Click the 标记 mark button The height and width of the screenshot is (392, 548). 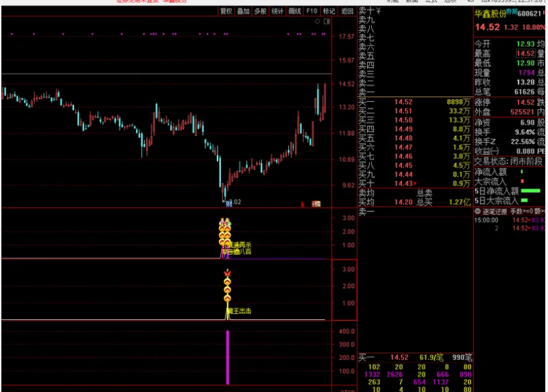329,11
